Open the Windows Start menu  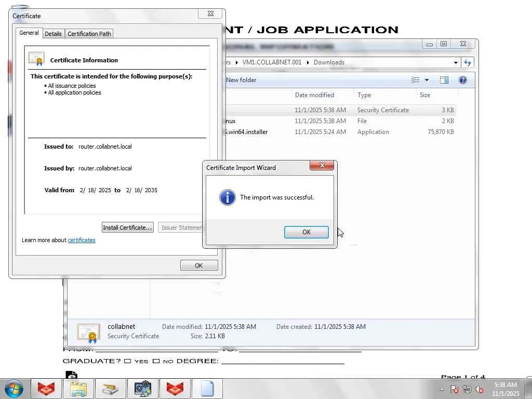point(14,389)
